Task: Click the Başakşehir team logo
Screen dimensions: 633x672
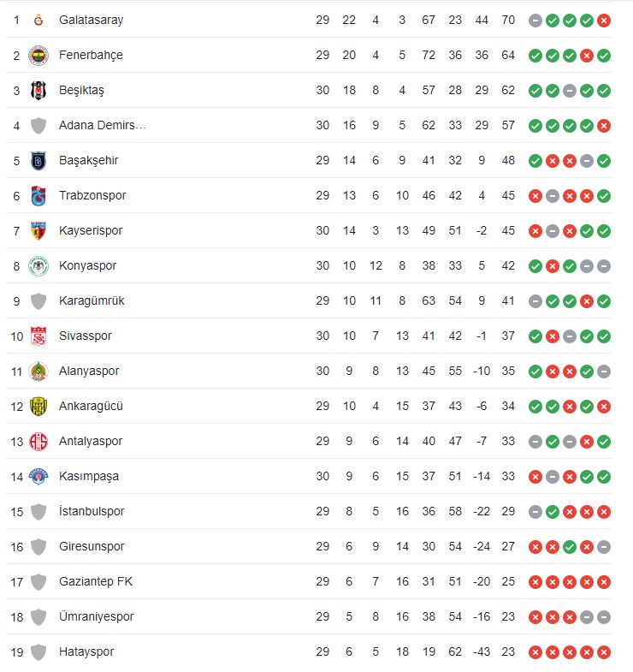Action: [x=38, y=160]
